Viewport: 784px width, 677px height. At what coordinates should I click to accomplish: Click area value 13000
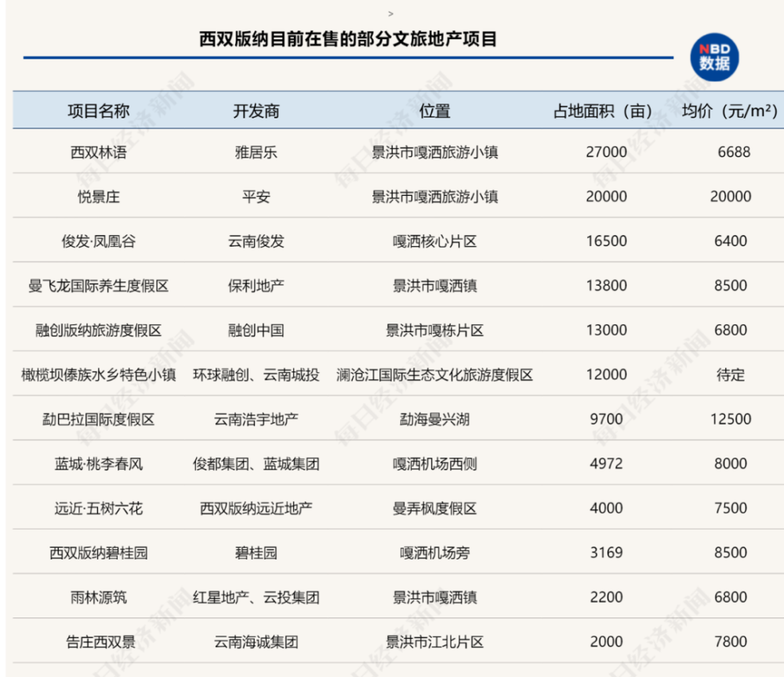coord(607,330)
